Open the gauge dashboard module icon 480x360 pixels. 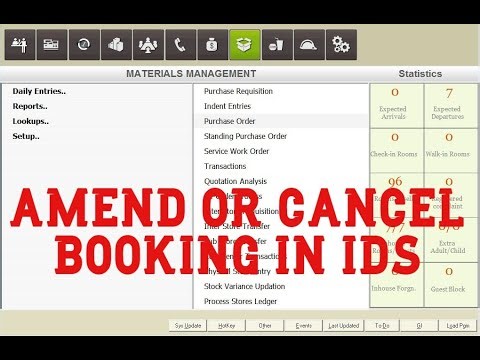point(84,45)
